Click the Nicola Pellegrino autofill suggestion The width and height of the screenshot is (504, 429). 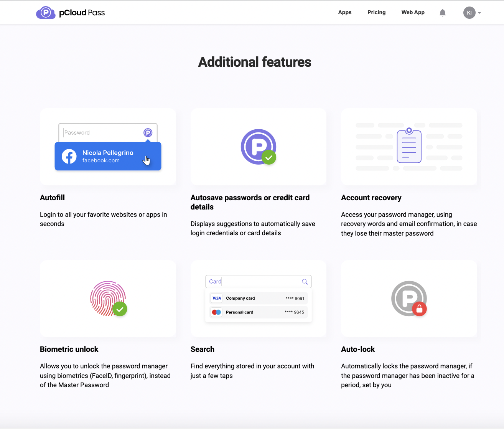108,156
